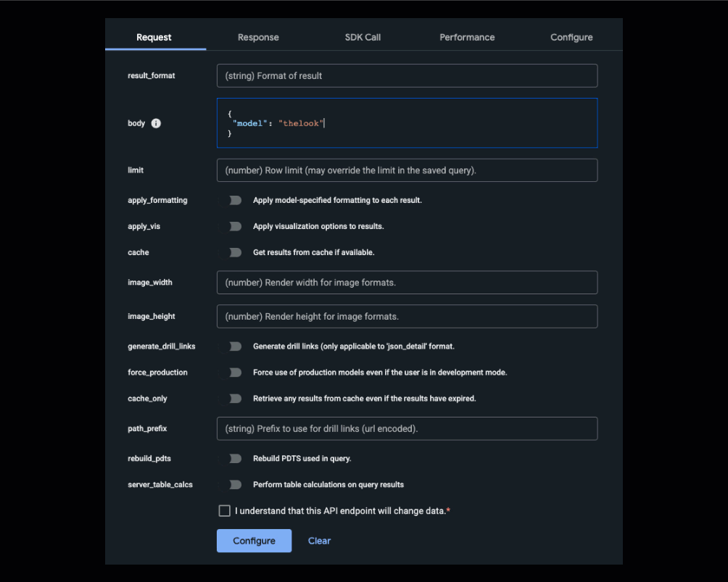
Task: Click the "thelook" value in body
Action: [301, 123]
